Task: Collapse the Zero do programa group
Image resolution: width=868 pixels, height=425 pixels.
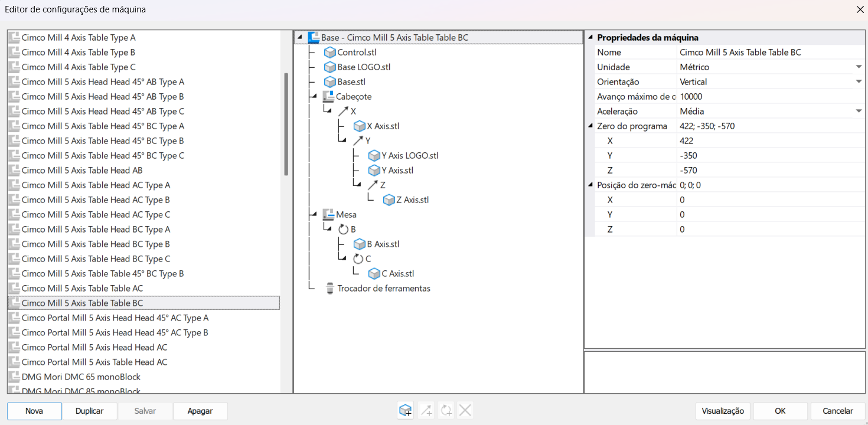Action: click(x=590, y=126)
